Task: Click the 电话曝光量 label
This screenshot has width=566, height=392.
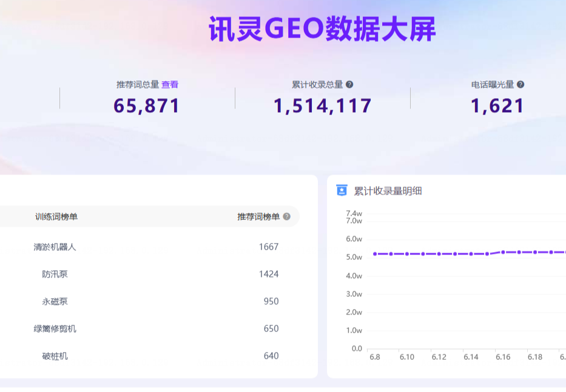Action: [x=493, y=84]
